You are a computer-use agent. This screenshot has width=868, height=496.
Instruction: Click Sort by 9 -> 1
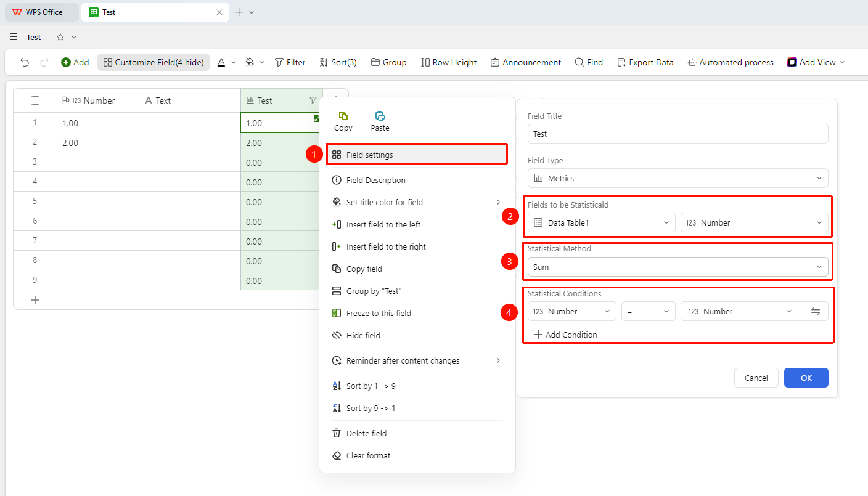click(417, 408)
